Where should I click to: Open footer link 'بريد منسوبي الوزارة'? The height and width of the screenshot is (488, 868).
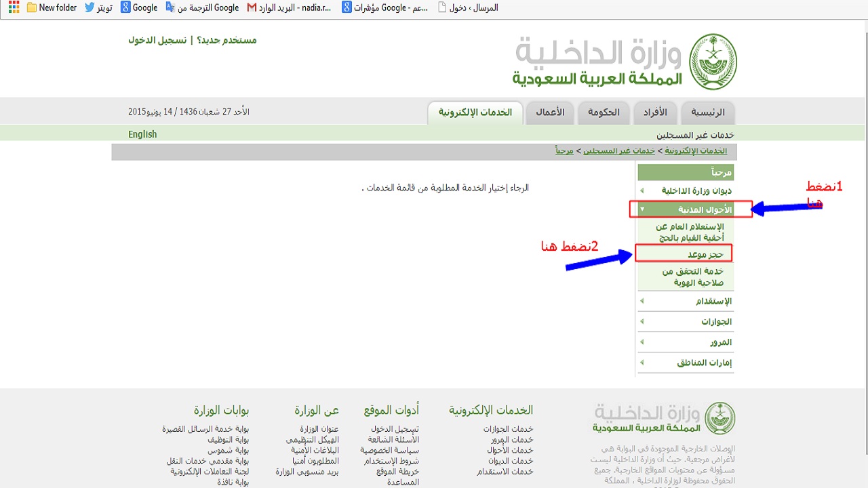(x=307, y=471)
